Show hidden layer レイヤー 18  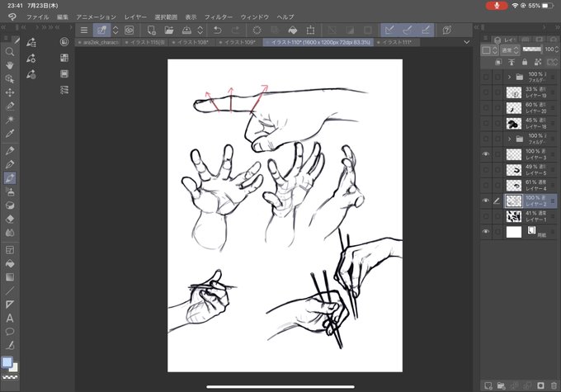485,123
